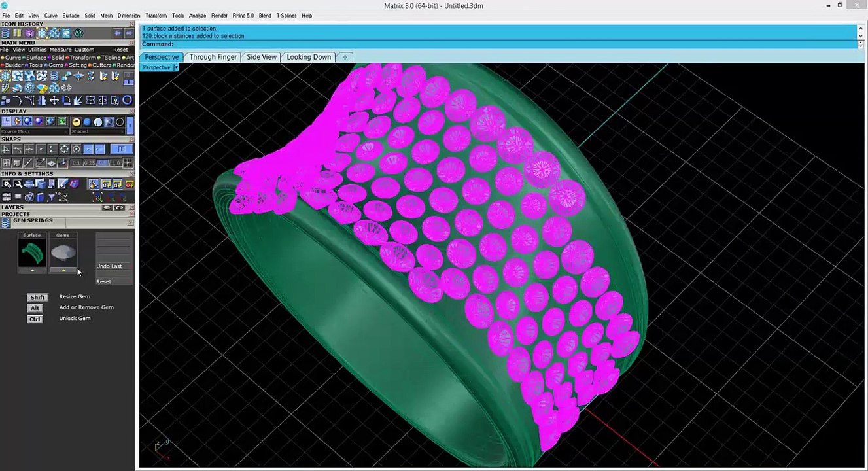The width and height of the screenshot is (868, 471).
Task: Switch to the Through Finger tab
Action: click(x=213, y=57)
